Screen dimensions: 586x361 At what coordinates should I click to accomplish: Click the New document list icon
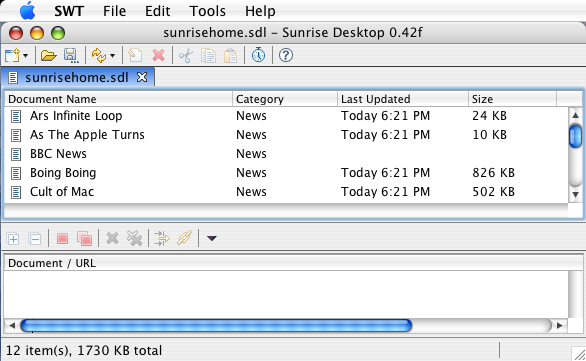point(12,56)
